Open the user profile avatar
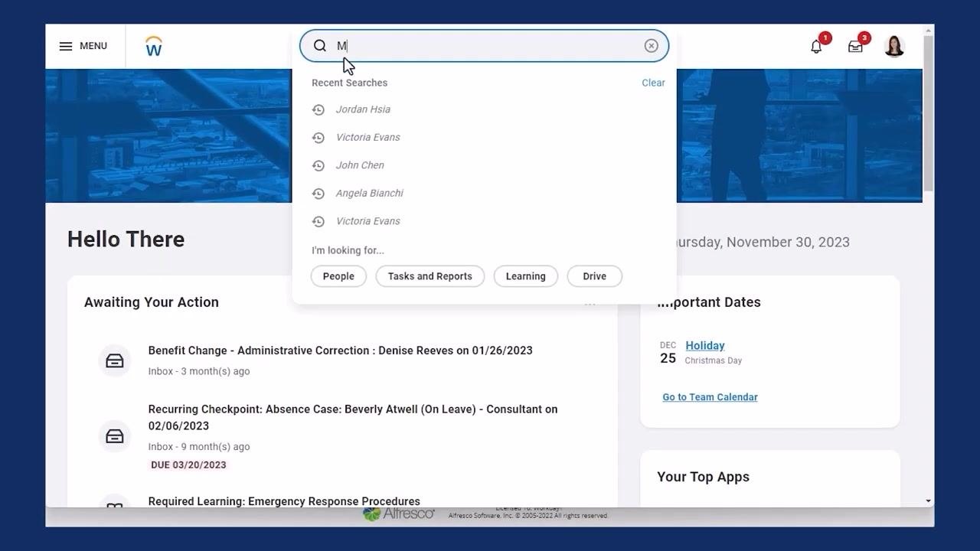The height and width of the screenshot is (551, 980). tap(894, 46)
